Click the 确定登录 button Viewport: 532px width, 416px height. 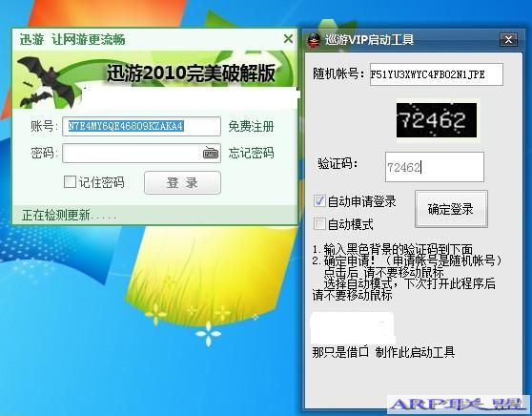(451, 209)
